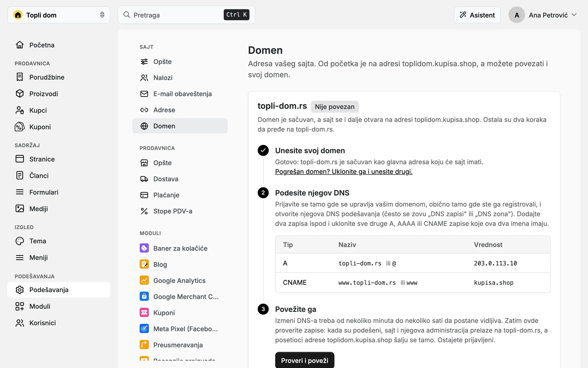Open Prodavnica Opšte settings item

[180, 163]
